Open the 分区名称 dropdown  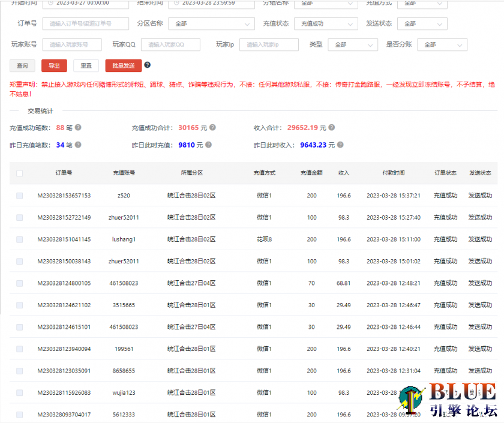pyautogui.click(x=212, y=24)
